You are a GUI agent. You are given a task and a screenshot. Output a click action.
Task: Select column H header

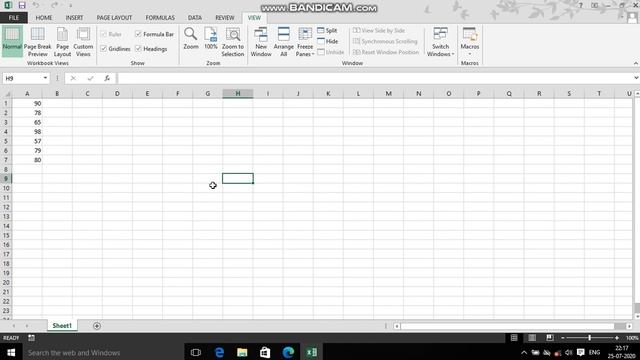click(x=238, y=93)
